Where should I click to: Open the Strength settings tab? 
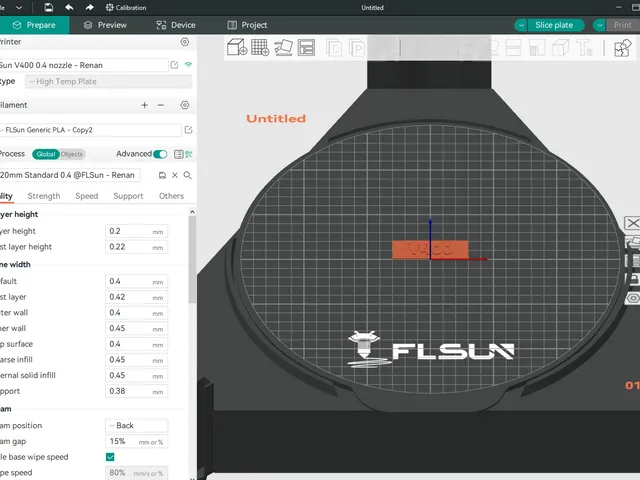click(44, 196)
